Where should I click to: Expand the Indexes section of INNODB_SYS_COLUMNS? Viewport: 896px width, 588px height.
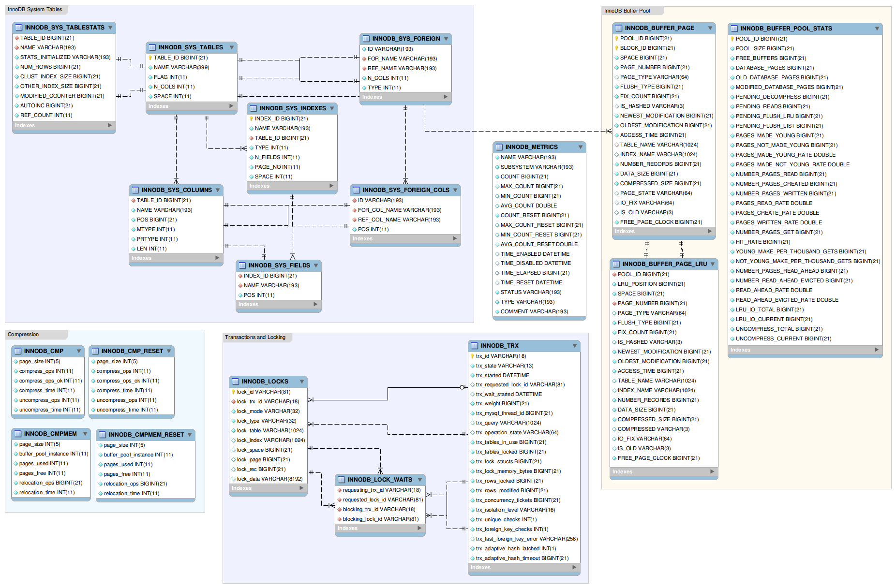(217, 258)
